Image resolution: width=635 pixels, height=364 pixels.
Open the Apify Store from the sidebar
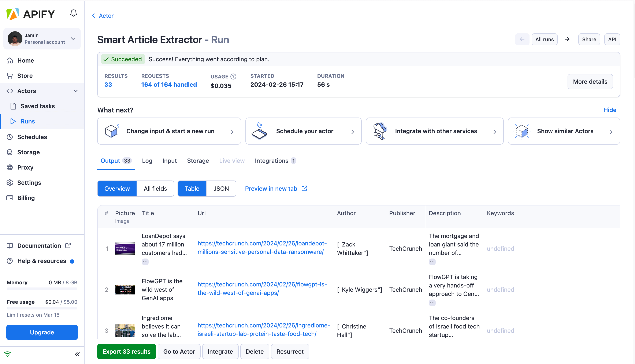pyautogui.click(x=25, y=75)
